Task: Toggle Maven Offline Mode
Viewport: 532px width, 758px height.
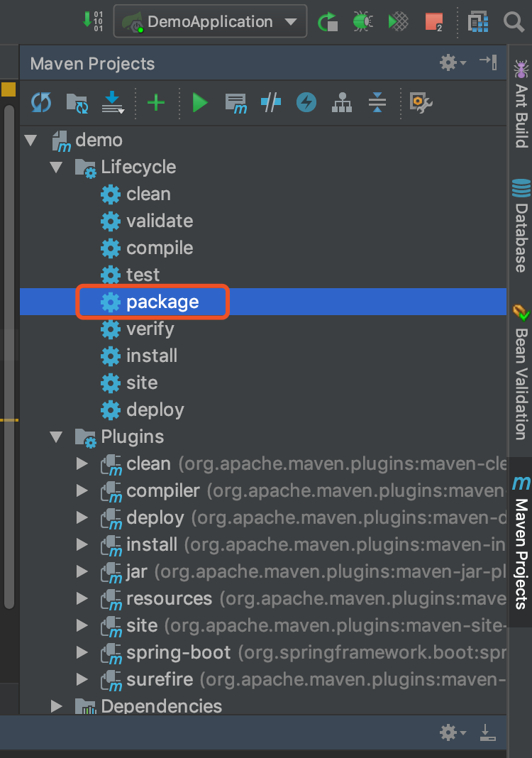Action: [x=270, y=103]
